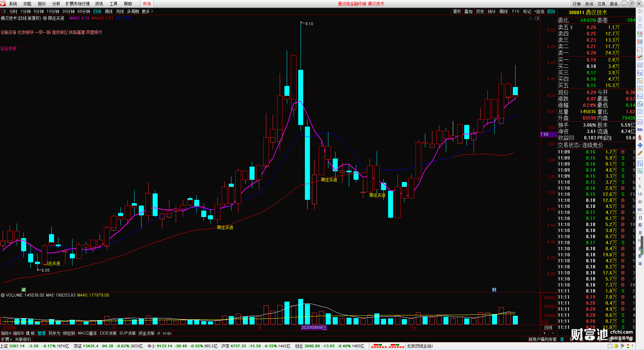Click the up arrow for previous stock
Screen dimensions: 644x350
[640, 19]
